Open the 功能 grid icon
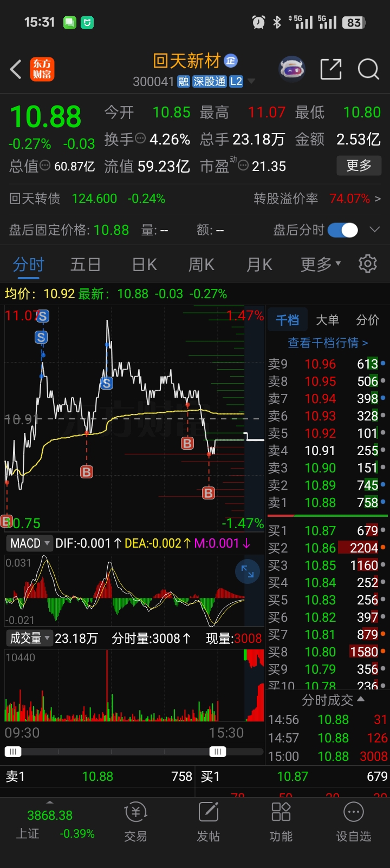Screen dimensions: 390x868 281,812
